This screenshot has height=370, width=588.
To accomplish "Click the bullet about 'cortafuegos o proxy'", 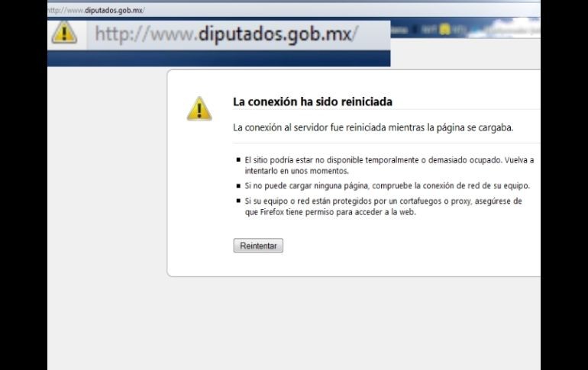I will coord(383,201).
